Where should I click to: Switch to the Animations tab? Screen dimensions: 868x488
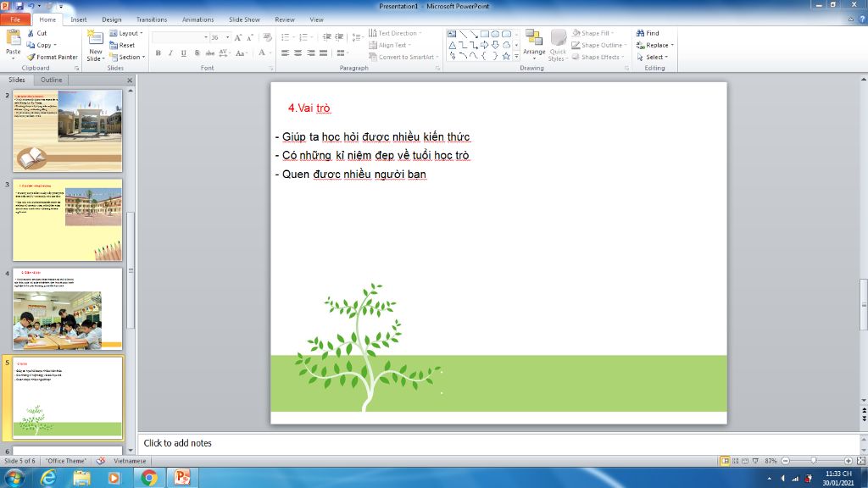tap(198, 19)
